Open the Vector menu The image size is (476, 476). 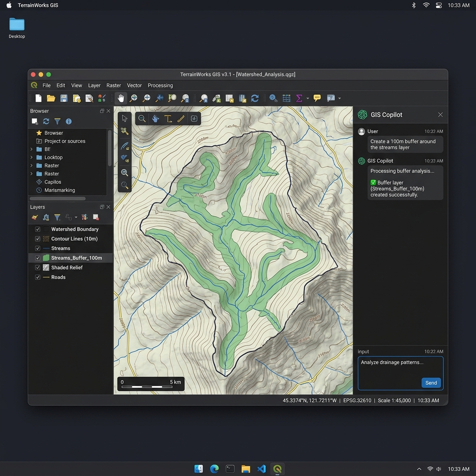click(x=134, y=86)
